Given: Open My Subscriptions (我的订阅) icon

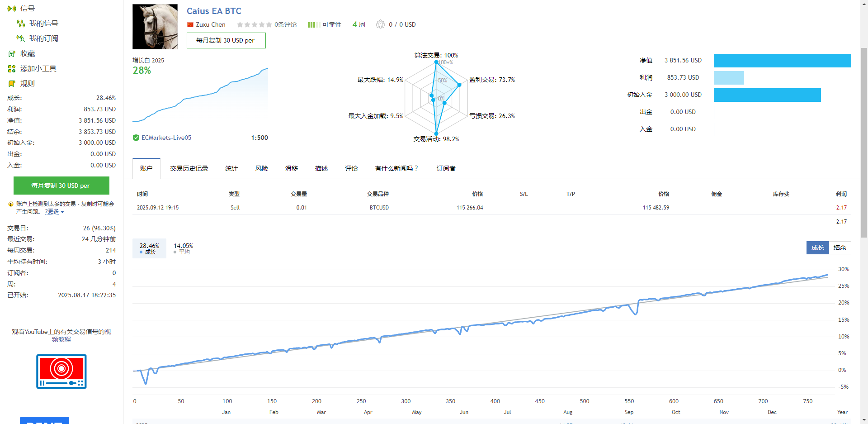Looking at the screenshot, I should (21, 38).
